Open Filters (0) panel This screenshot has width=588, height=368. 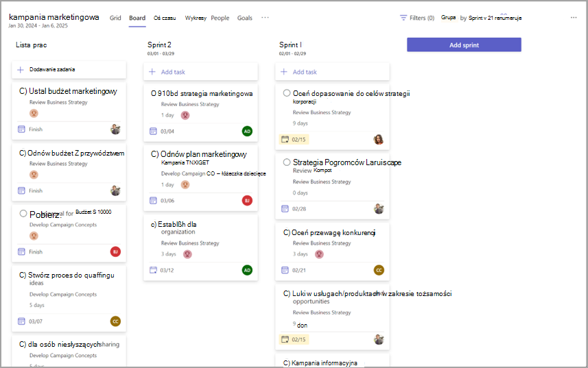[417, 18]
